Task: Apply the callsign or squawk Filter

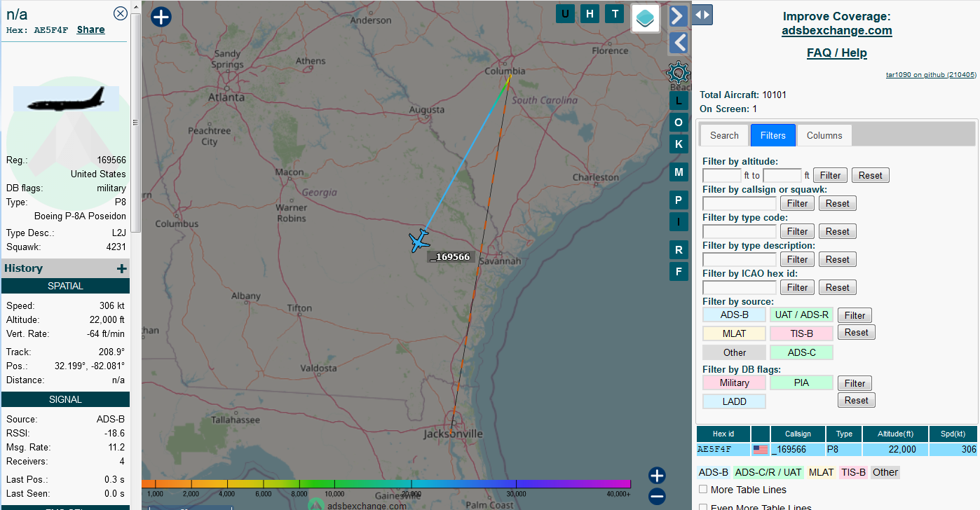Action: pos(798,203)
